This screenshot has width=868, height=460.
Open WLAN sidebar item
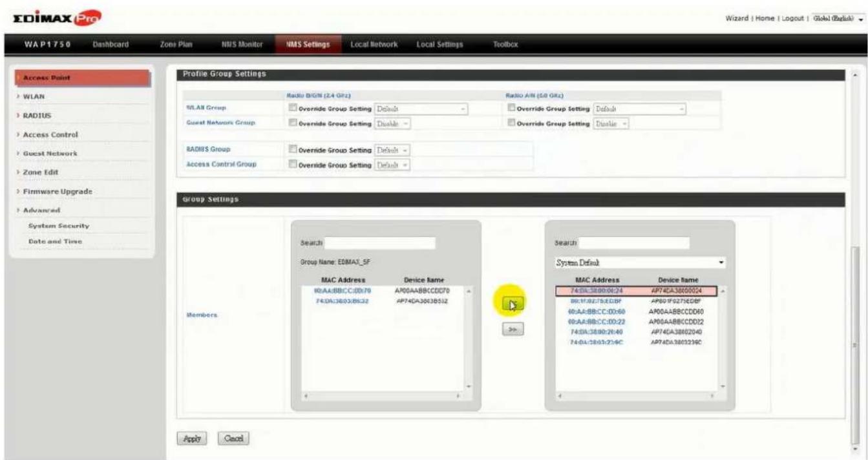coord(35,97)
